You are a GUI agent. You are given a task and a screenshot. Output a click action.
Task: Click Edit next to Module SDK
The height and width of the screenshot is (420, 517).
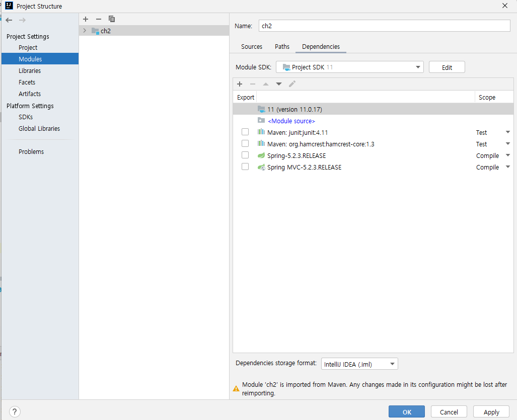447,67
